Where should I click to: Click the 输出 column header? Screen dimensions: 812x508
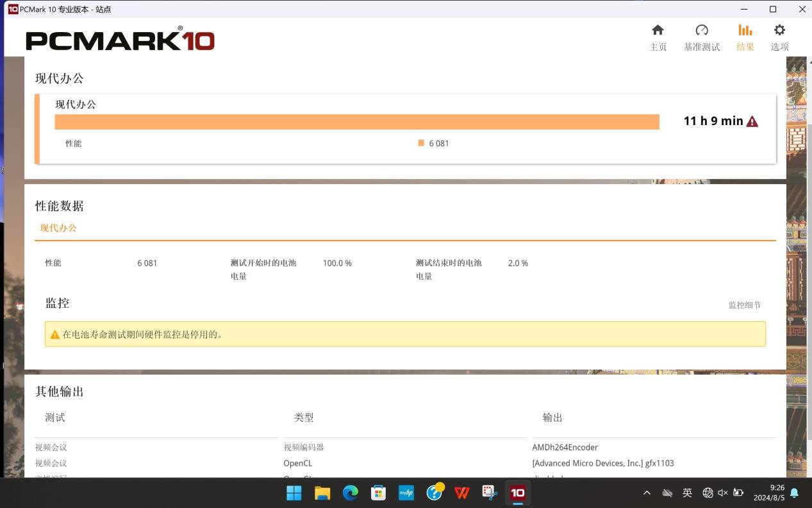pyautogui.click(x=552, y=418)
